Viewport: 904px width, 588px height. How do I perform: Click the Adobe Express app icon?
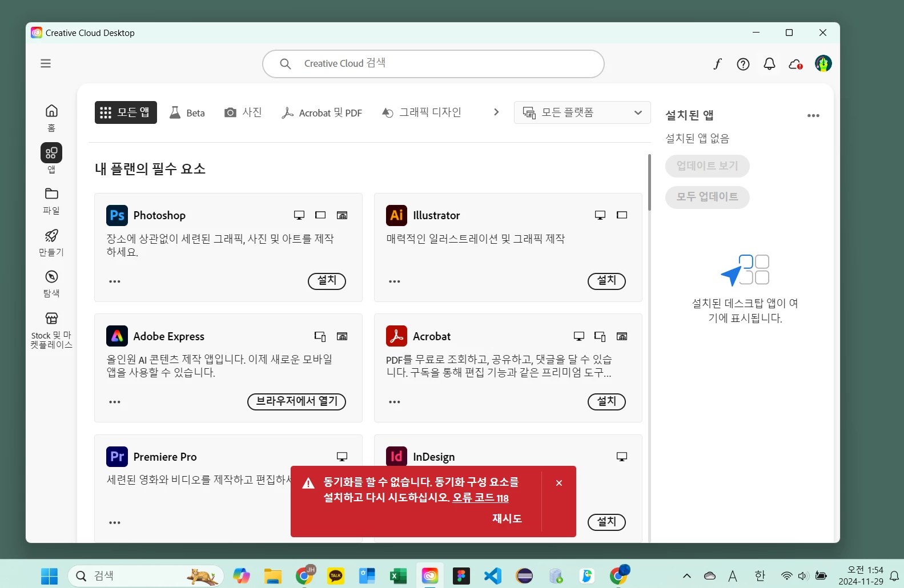point(117,336)
